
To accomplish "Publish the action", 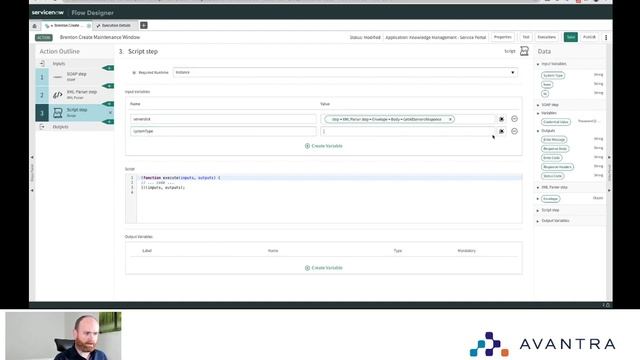I will point(589,37).
